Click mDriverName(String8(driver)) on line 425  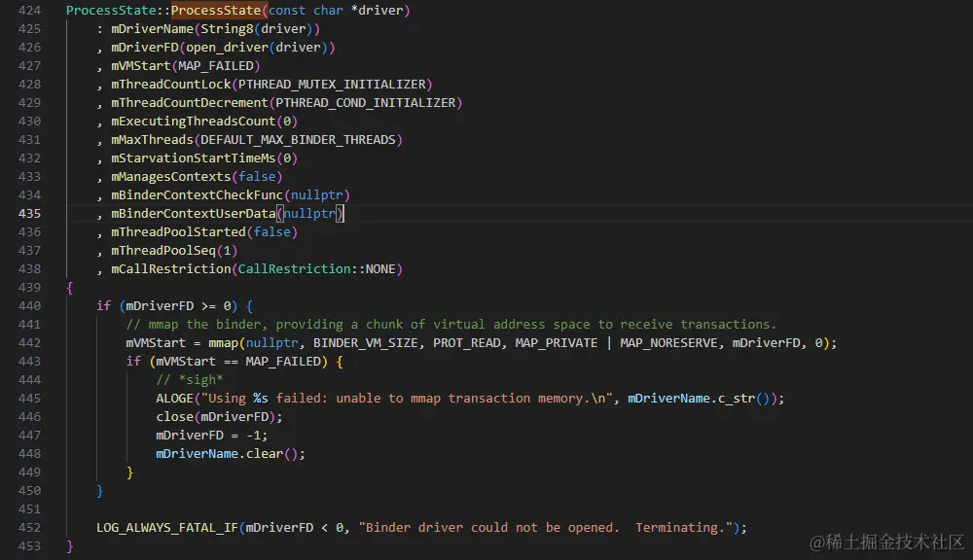coord(215,29)
